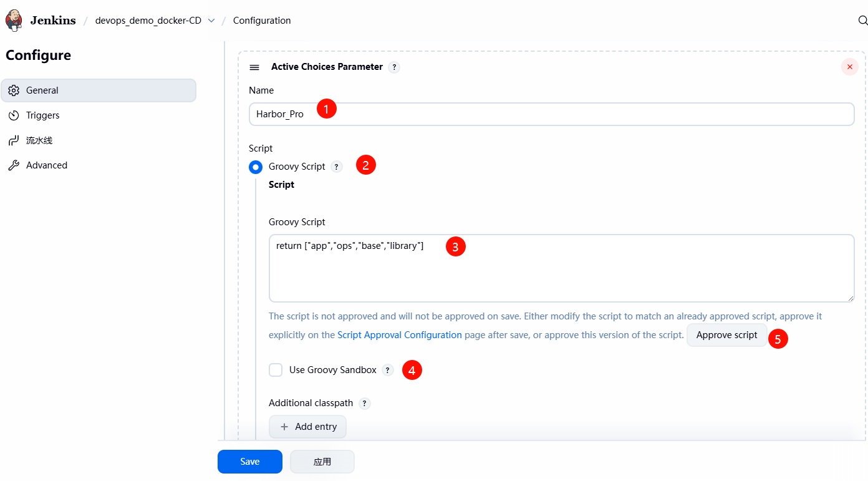Jump to the Advanced section

(x=47, y=165)
